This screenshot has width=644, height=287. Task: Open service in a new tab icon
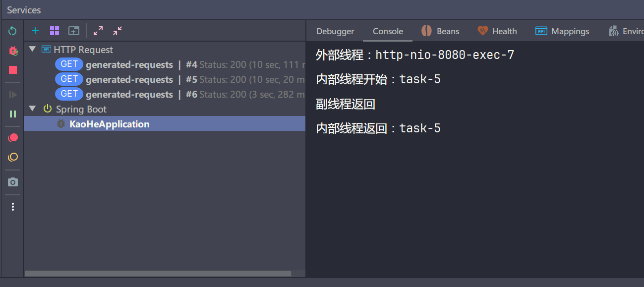(73, 31)
